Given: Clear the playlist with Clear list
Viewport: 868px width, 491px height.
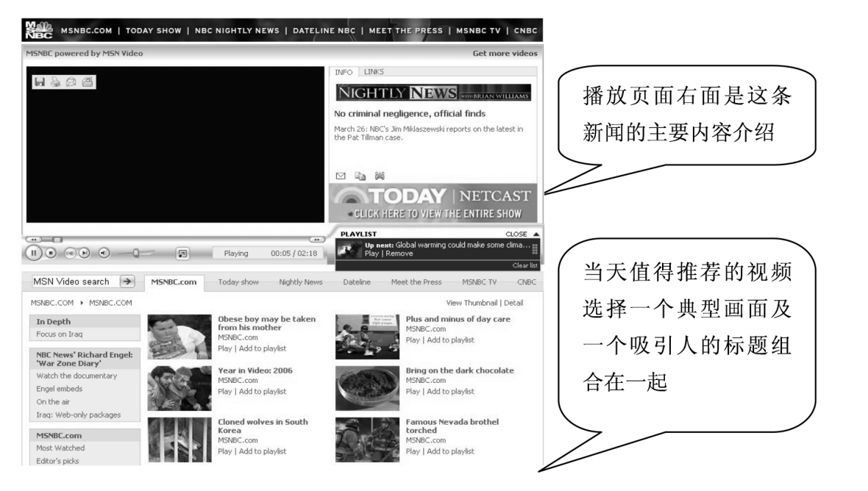Looking at the screenshot, I should pos(524,265).
